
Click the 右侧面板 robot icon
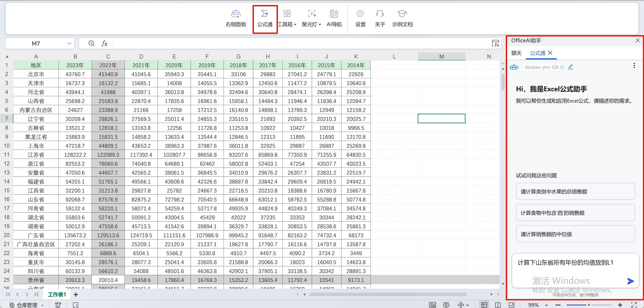tap(236, 14)
